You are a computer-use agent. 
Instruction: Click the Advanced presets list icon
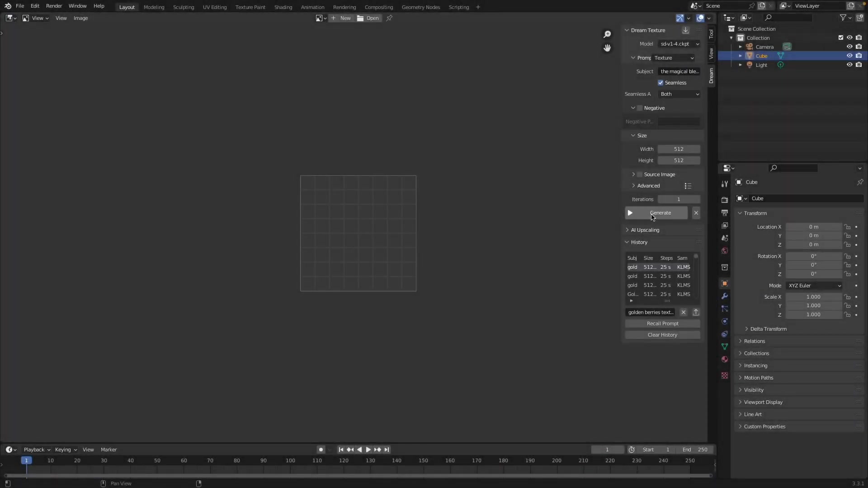tap(688, 186)
